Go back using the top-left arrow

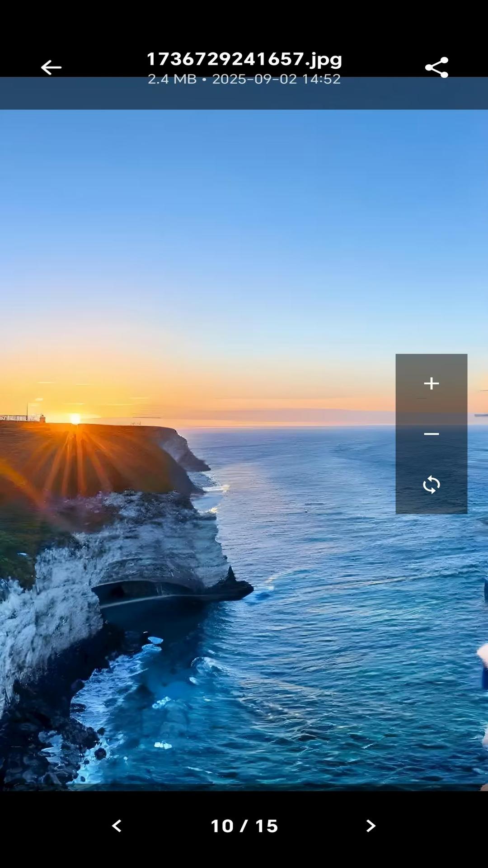(x=51, y=68)
